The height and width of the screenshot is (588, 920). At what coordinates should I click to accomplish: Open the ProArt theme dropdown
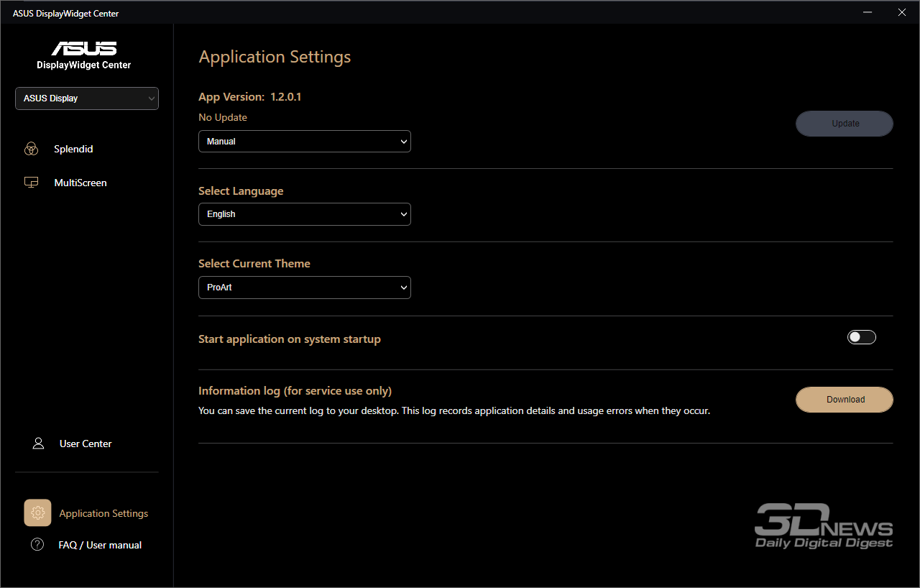(x=305, y=288)
